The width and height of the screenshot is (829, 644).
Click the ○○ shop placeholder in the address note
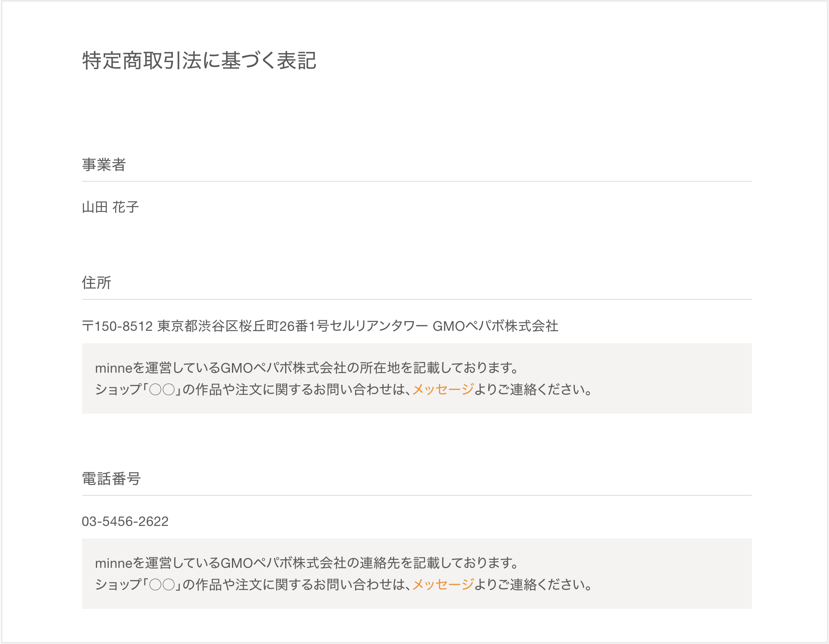point(162,390)
